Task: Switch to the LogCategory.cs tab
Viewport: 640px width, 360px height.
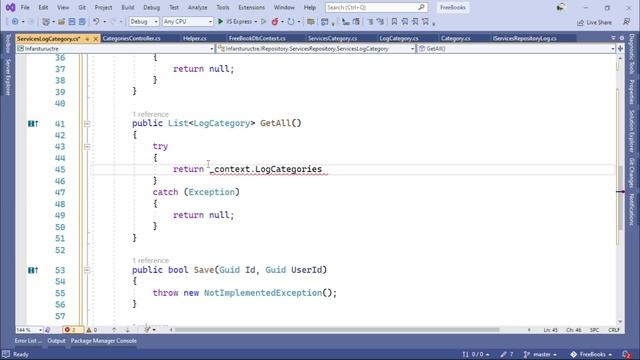Action: tap(399, 38)
